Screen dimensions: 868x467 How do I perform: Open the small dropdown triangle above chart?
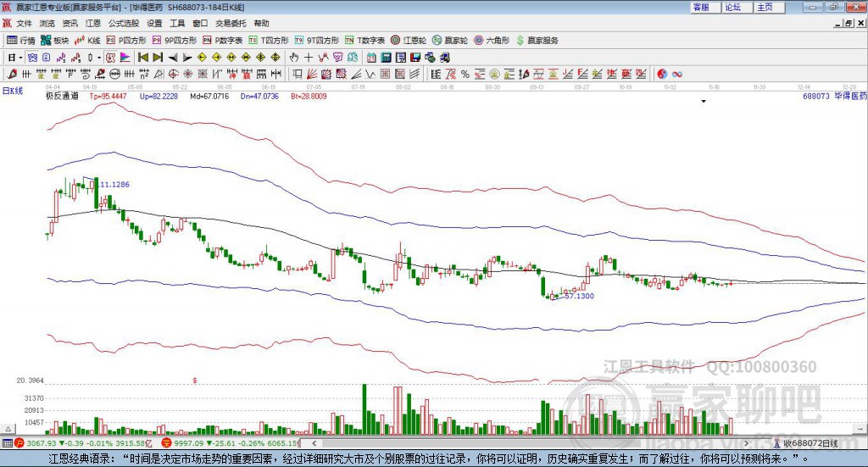click(703, 102)
